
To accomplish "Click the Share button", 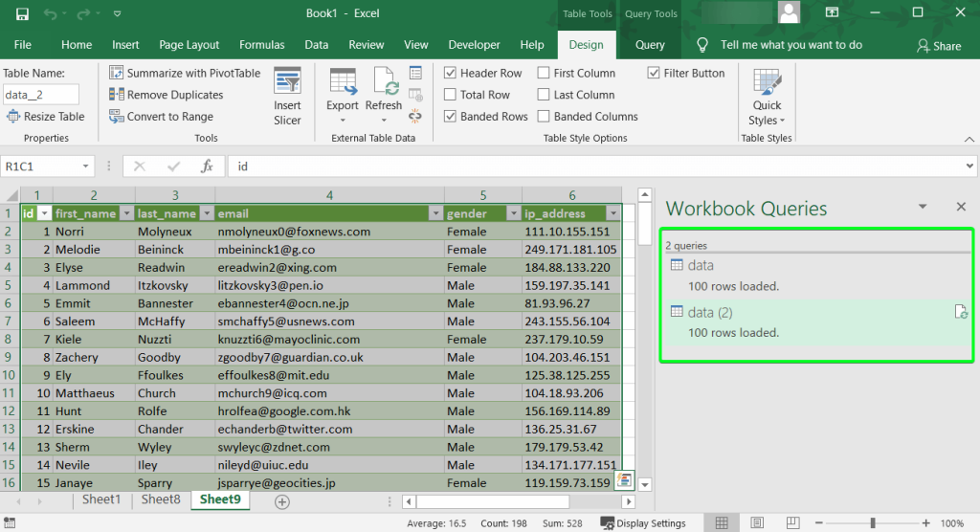I will [x=939, y=46].
